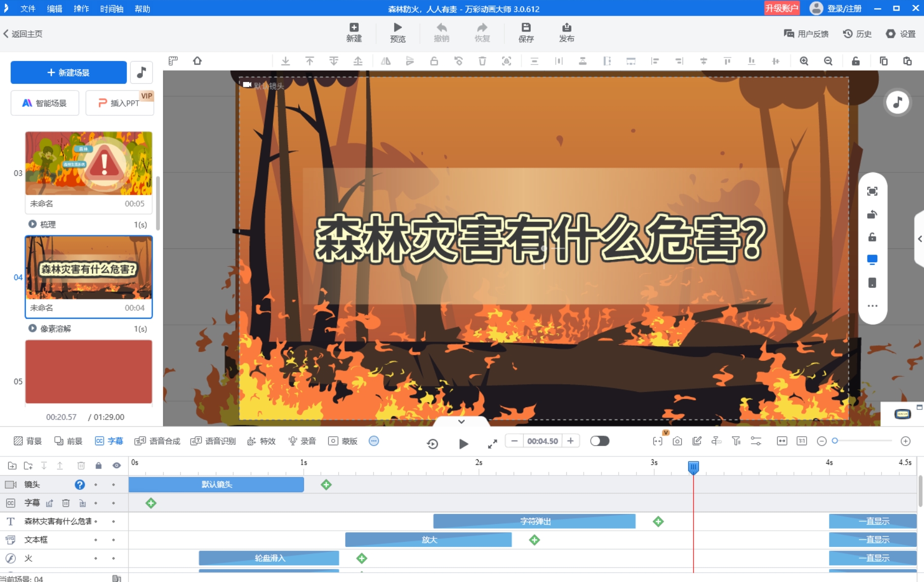924x582 pixels.
Task: Open the 时间轴 menu
Action: (x=112, y=9)
